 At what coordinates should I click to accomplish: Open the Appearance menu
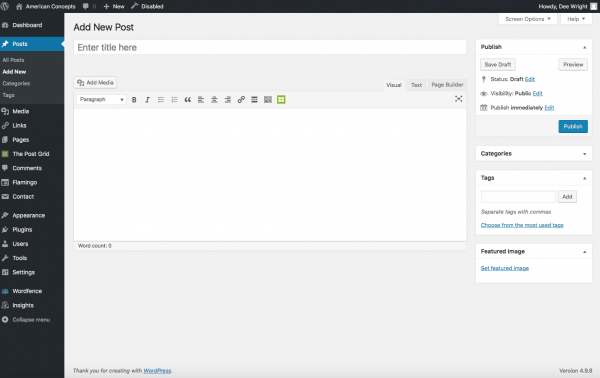[32, 215]
